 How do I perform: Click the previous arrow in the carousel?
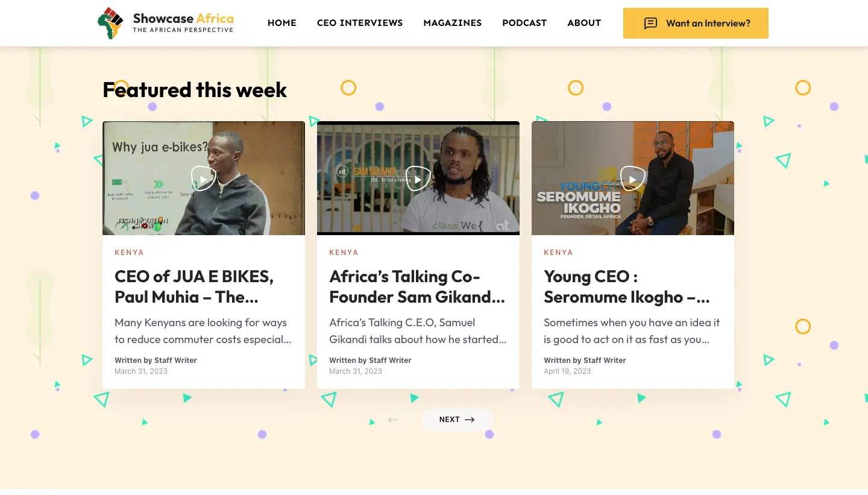pyautogui.click(x=393, y=420)
